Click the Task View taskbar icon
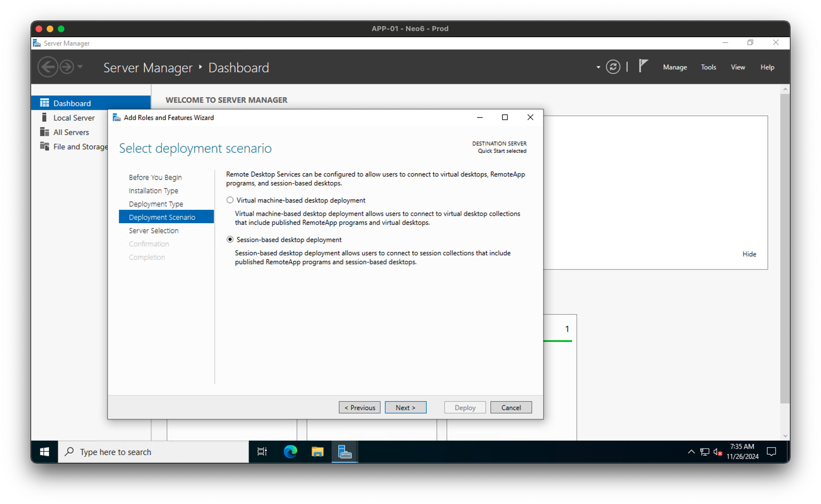The height and width of the screenshot is (504, 821). (x=262, y=452)
